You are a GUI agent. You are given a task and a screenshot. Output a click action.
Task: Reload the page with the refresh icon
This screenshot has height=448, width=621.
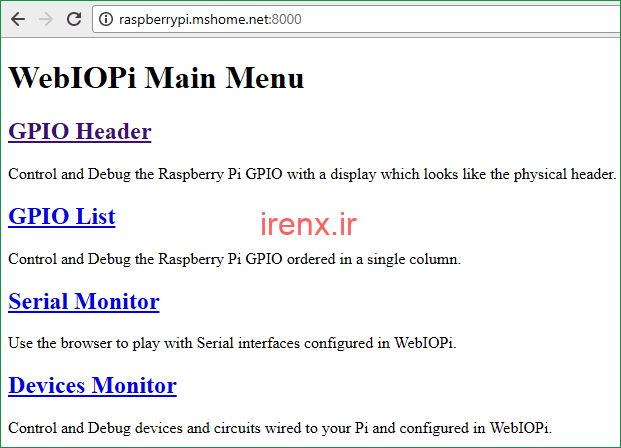pos(74,19)
